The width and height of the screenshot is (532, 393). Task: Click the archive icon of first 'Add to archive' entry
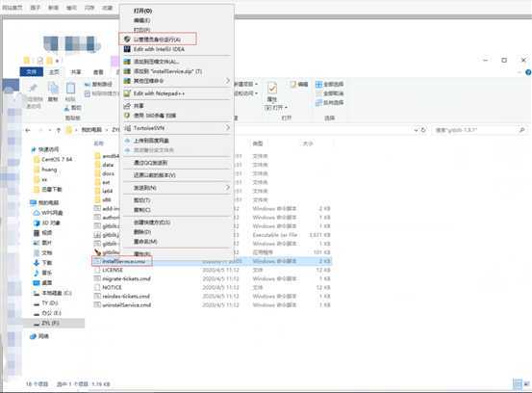[127, 62]
